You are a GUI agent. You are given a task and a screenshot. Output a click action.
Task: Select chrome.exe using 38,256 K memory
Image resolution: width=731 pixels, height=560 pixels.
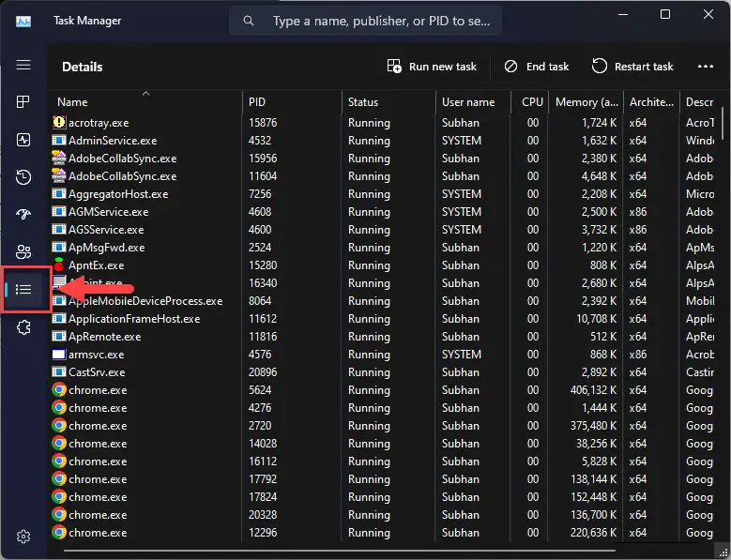point(384,443)
